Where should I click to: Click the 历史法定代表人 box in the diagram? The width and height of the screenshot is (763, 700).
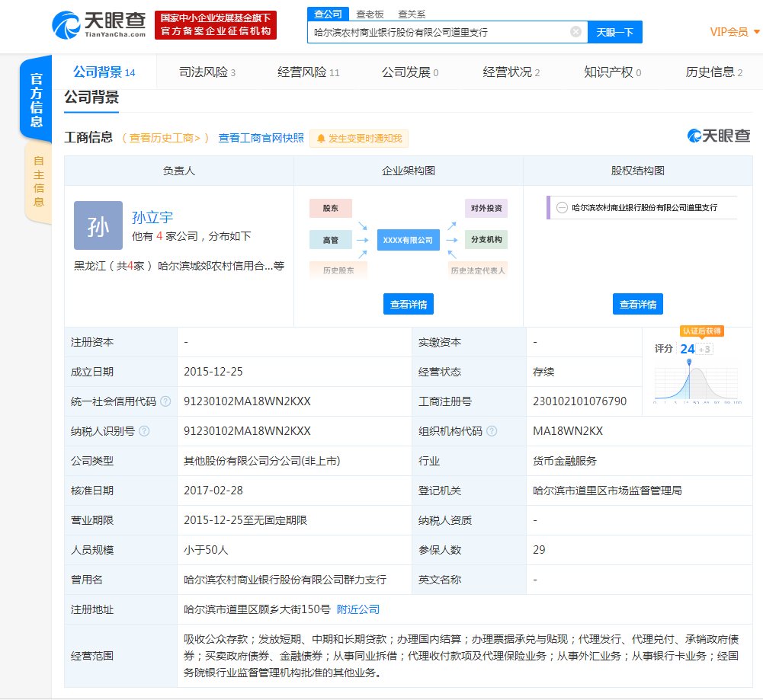click(x=478, y=270)
